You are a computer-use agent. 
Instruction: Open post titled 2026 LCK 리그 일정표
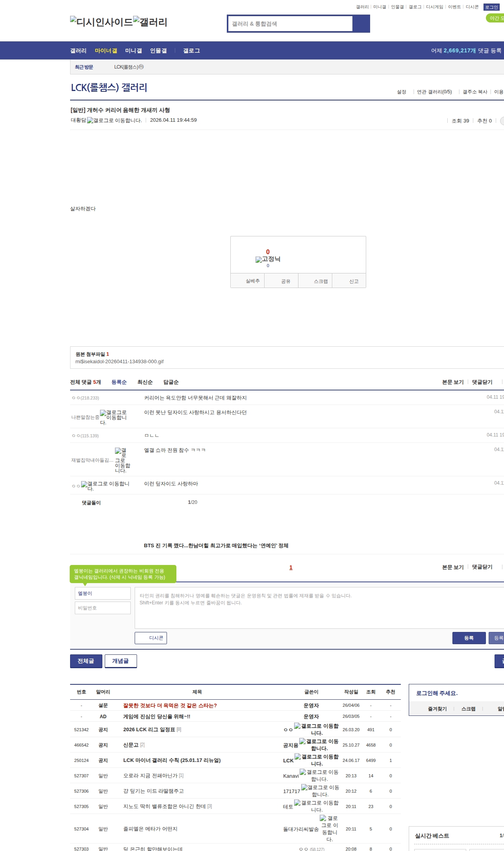pyautogui.click(x=149, y=729)
